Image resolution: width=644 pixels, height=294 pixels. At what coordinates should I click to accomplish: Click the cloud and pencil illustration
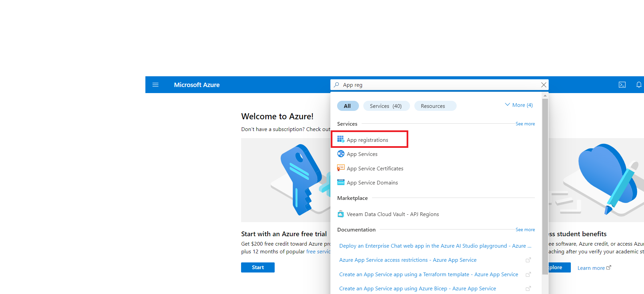click(x=596, y=180)
